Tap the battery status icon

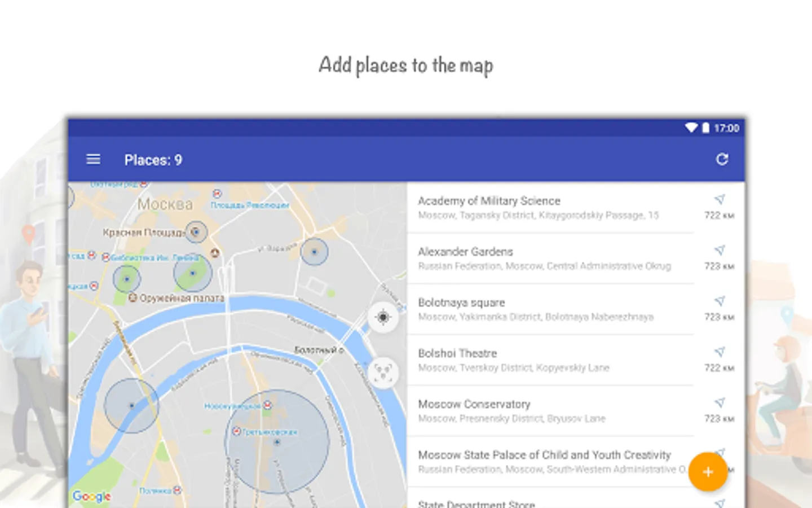click(705, 128)
